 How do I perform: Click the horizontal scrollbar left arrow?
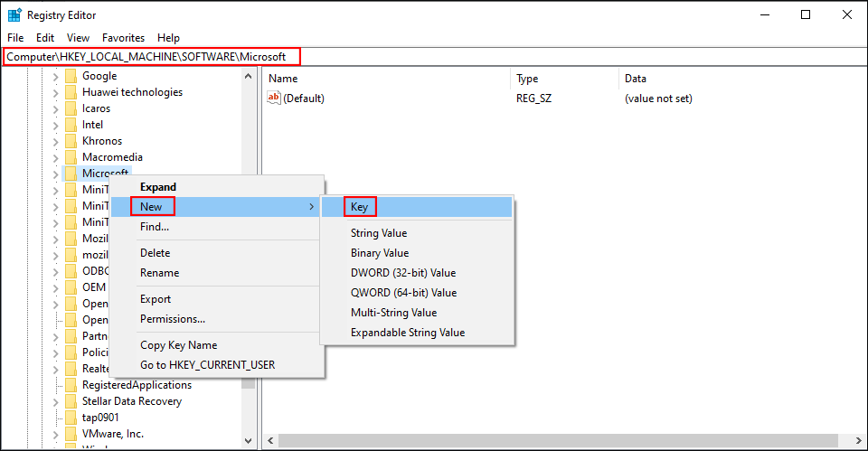coord(270,440)
